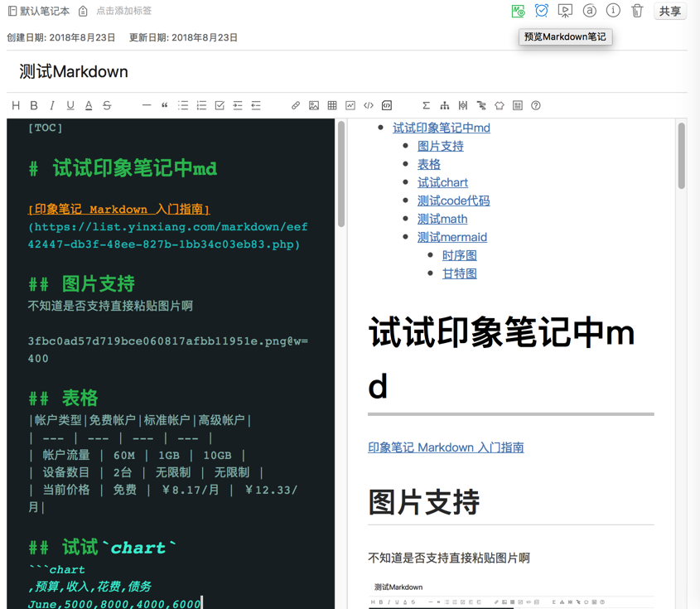
Task: Open TOC link 测试math
Action: click(442, 220)
